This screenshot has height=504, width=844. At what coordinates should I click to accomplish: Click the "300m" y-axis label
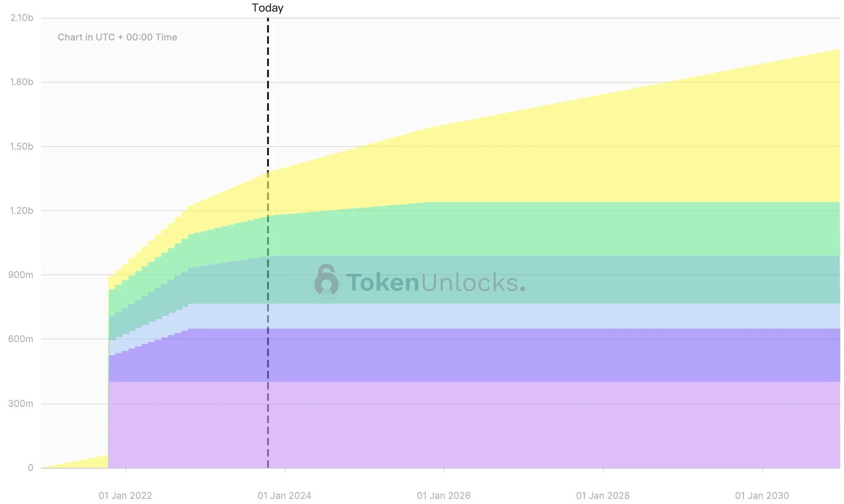21,404
